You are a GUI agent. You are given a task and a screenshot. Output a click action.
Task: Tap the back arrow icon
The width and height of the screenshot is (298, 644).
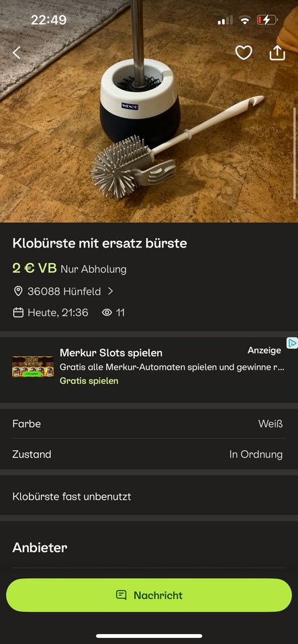(x=16, y=52)
